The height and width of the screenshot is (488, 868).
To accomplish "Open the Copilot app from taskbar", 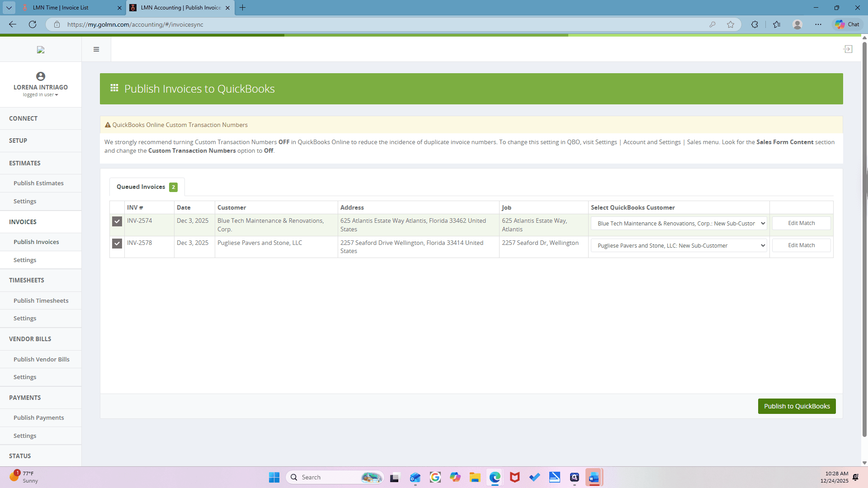I will (455, 477).
